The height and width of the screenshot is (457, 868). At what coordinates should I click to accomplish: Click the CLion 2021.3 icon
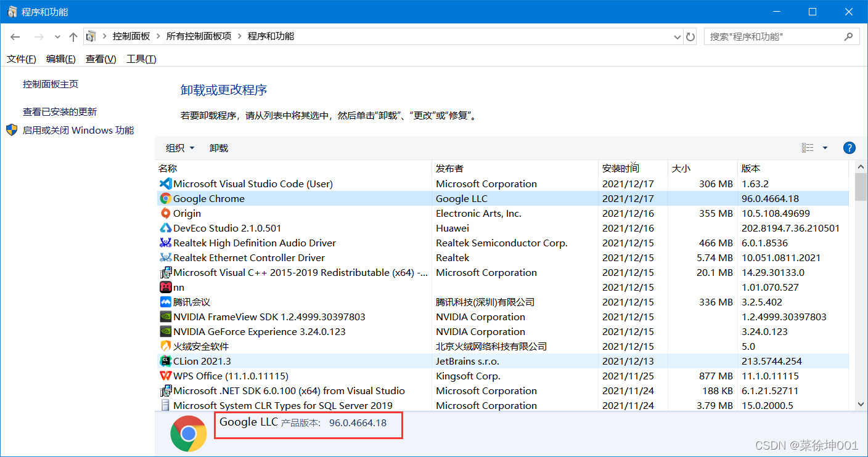[x=165, y=361]
